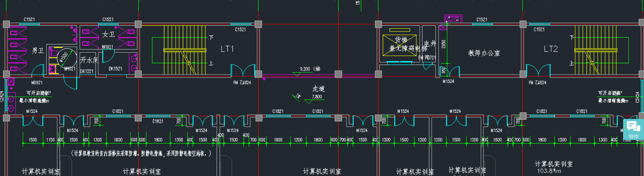Select door tag DK1521

[x=115, y=69]
